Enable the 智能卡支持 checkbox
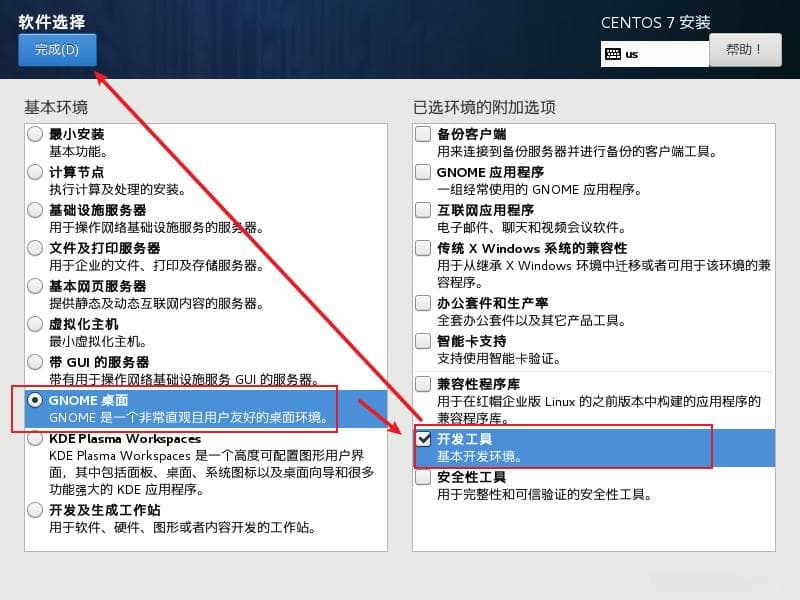This screenshot has width=800, height=600. click(x=423, y=341)
